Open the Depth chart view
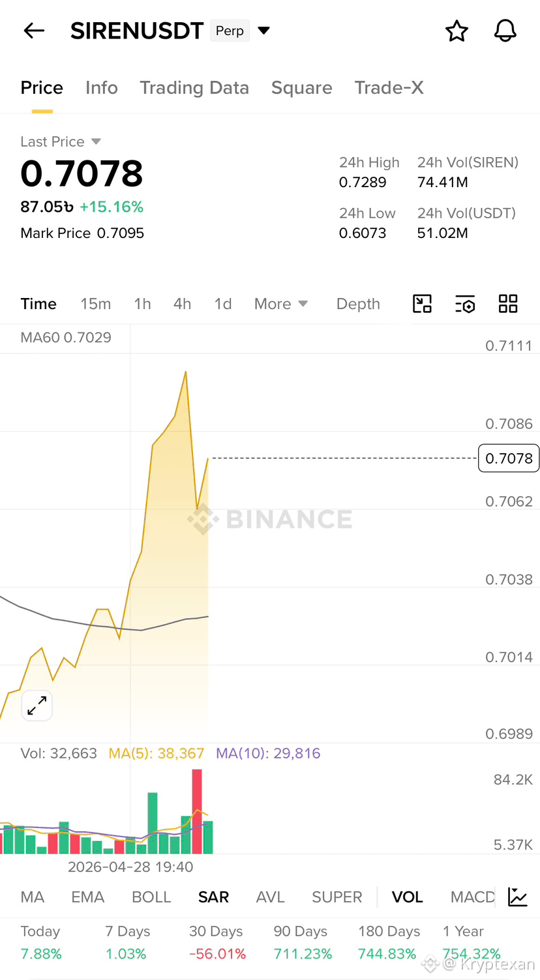 pos(358,304)
